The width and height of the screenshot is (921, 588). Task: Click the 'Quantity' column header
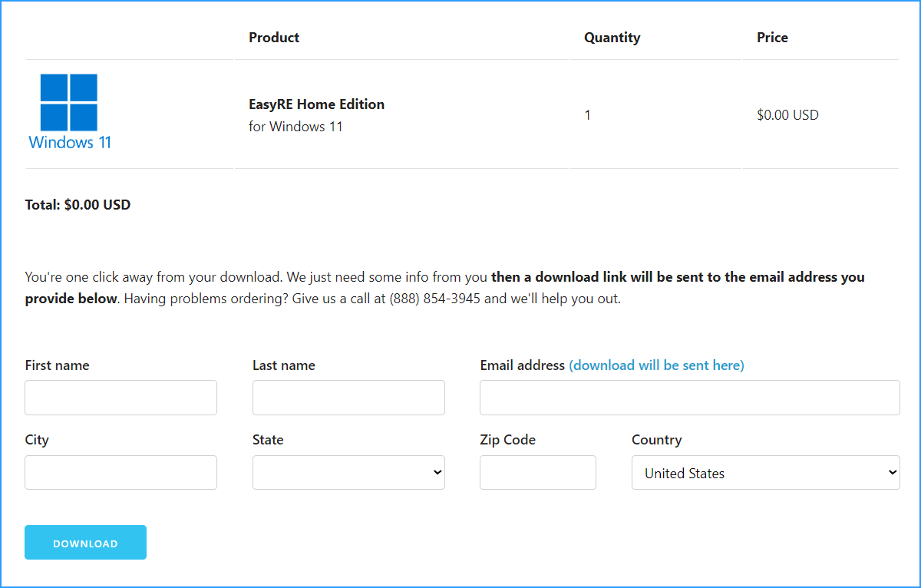612,37
